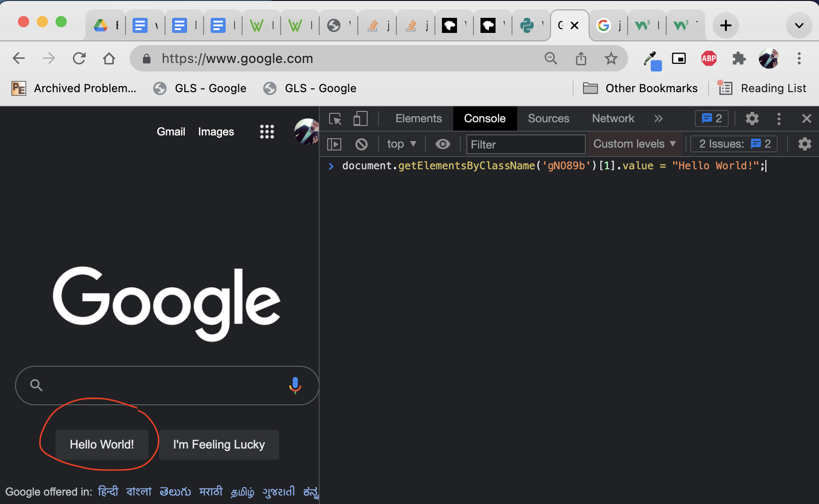The width and height of the screenshot is (819, 504).
Task: Show more DevTools tabs chevron
Action: point(658,118)
